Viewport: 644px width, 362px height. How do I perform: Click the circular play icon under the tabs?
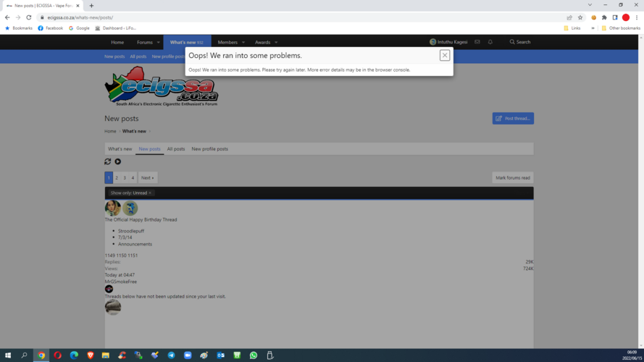pos(118,161)
